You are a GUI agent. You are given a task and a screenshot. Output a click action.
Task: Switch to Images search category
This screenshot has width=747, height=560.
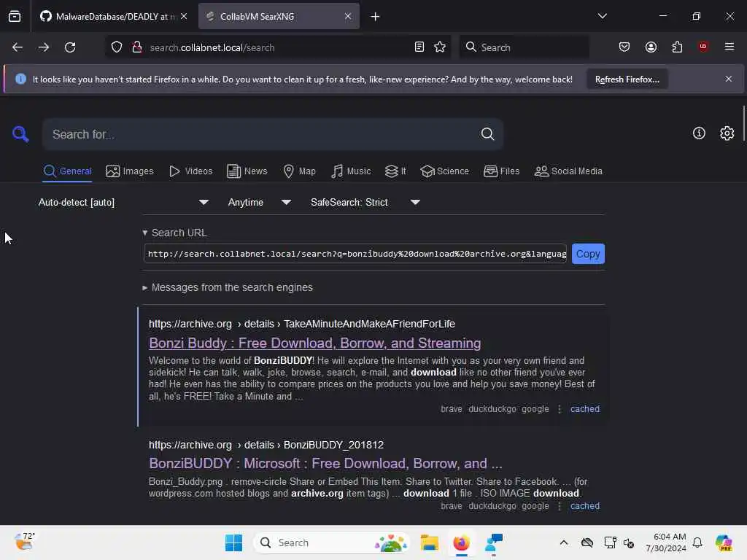[130, 171]
